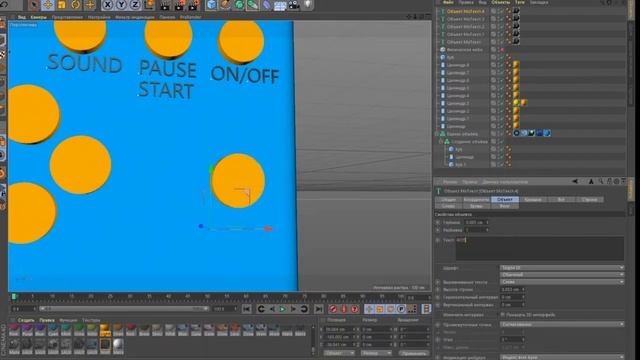Toggle the Z axis lock
This screenshot has width=640, height=360.
135,5
